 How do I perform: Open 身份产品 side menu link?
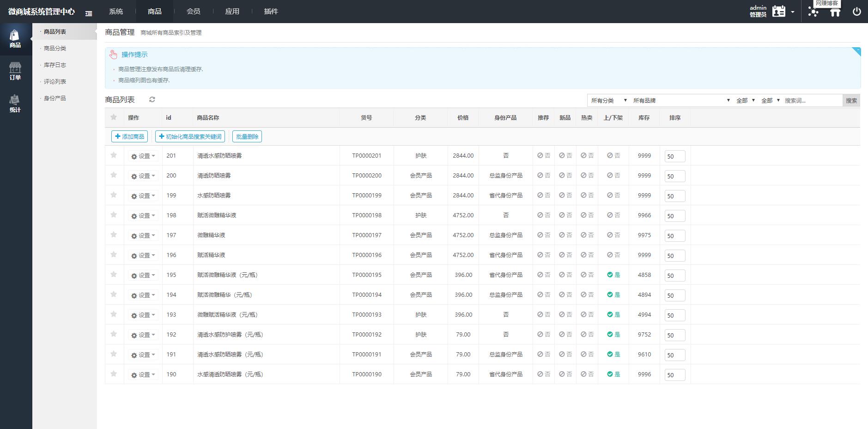[x=55, y=98]
